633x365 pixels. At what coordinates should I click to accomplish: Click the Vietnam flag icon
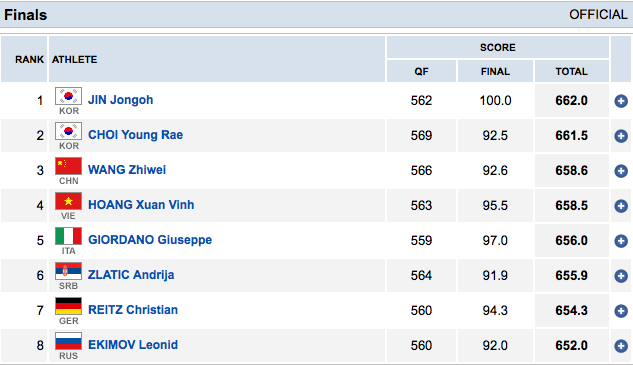click(69, 201)
